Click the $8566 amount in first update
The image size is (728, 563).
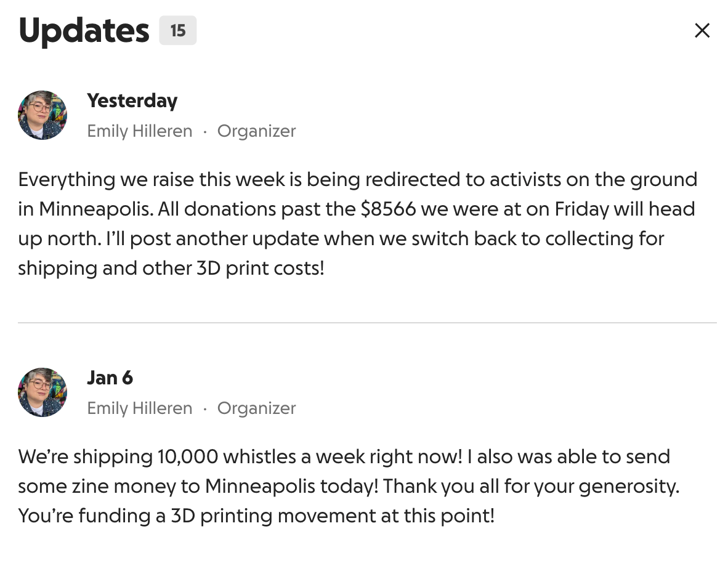point(388,209)
